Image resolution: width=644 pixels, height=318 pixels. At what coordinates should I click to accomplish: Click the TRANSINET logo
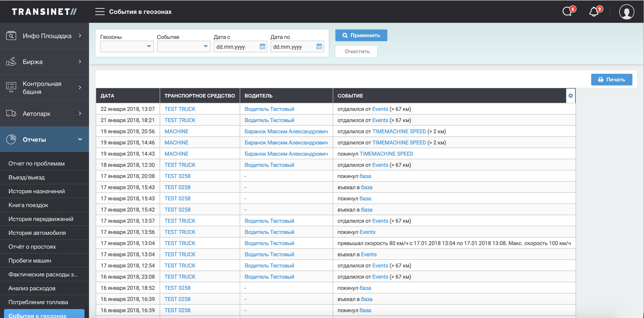point(44,12)
